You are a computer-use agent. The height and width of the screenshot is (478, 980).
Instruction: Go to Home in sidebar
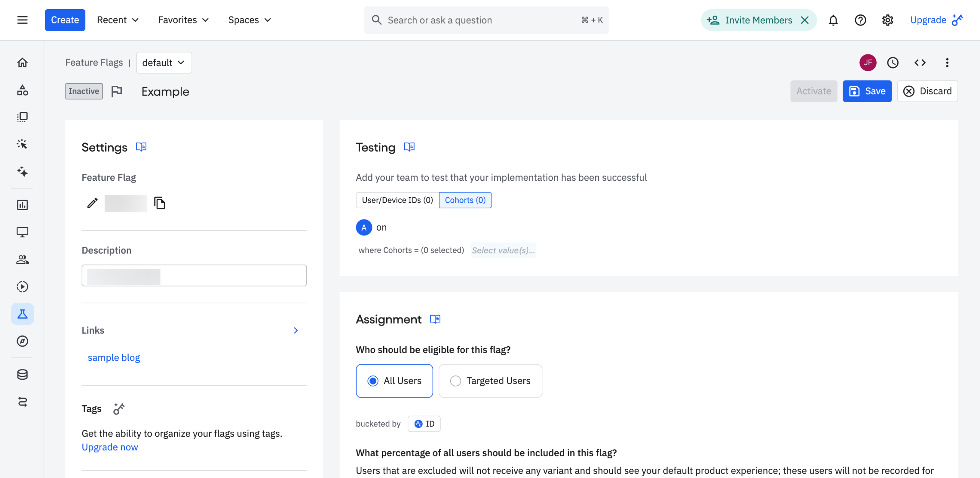[22, 62]
